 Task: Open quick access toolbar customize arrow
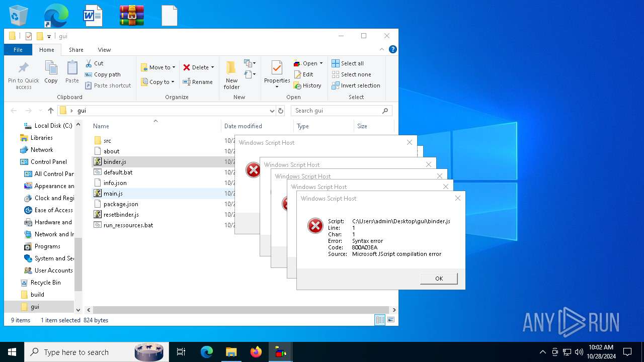(x=49, y=36)
